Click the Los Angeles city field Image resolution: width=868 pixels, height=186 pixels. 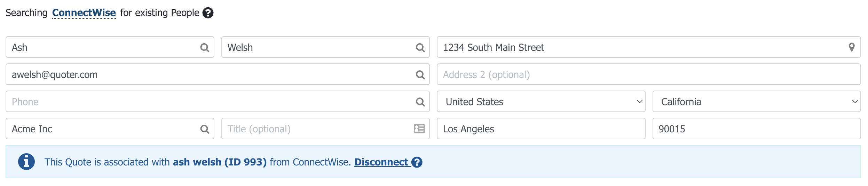[540, 129]
